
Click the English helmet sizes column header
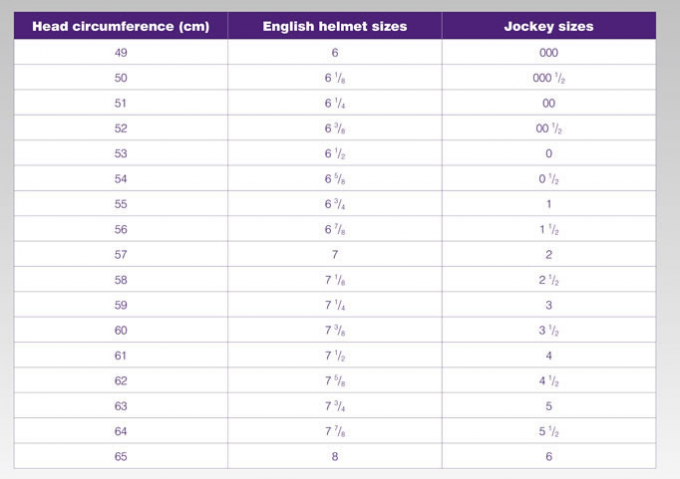(335, 26)
